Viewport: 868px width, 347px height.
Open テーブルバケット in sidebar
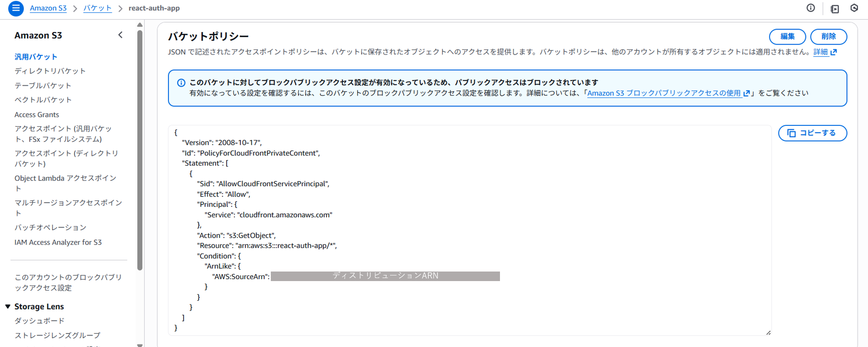(43, 86)
